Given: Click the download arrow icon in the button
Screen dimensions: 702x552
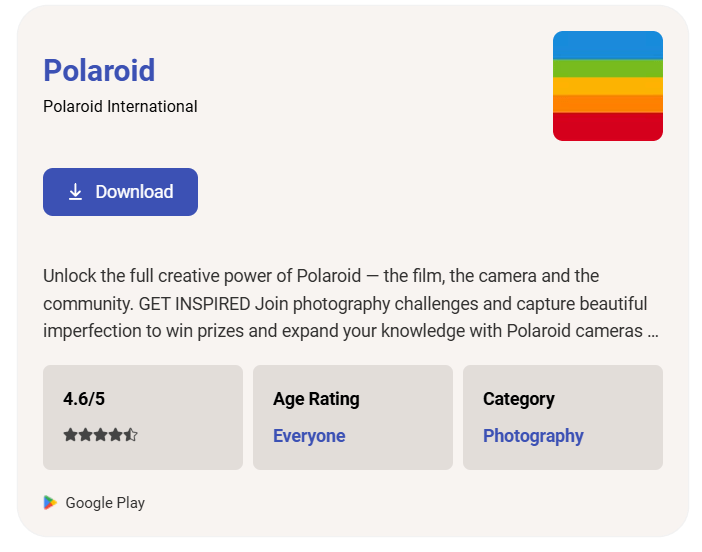Looking at the screenshot, I should click(x=75, y=192).
